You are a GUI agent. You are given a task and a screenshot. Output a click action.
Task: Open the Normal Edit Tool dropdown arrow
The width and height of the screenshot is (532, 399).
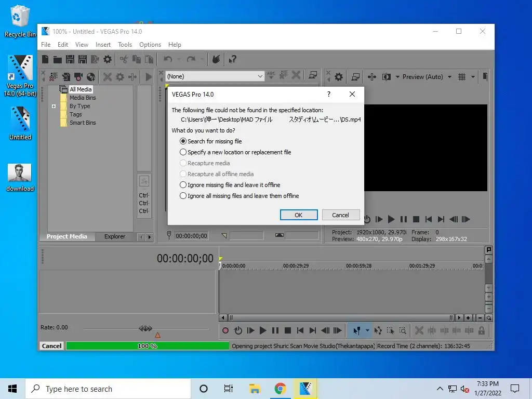pyautogui.click(x=367, y=330)
